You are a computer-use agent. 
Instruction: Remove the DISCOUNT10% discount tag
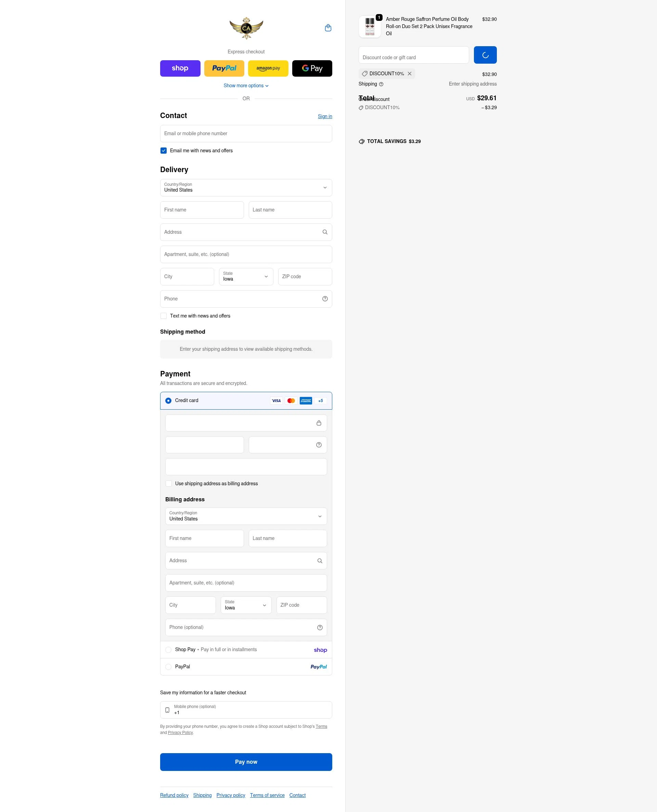pyautogui.click(x=410, y=74)
